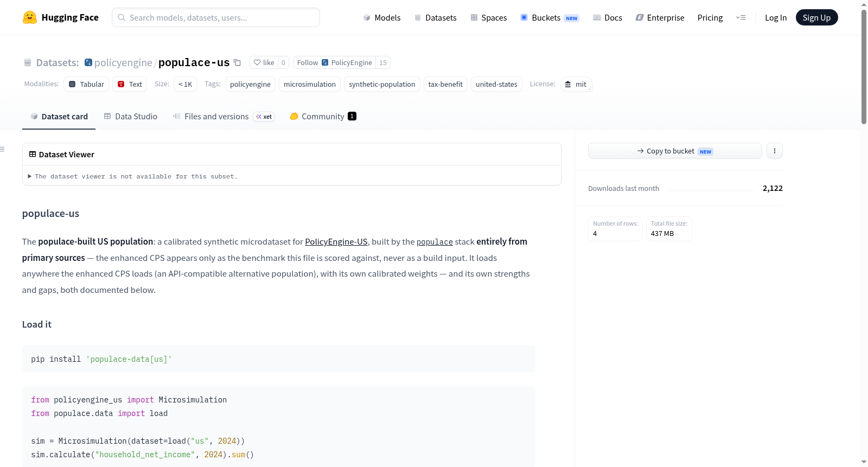The height and width of the screenshot is (467, 868).
Task: Expand the dataset viewer not available message
Action: 133,176
